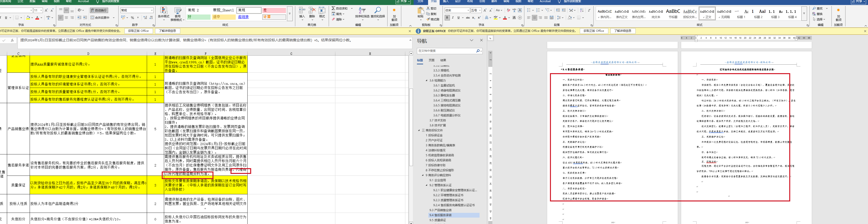Screen dimensions: 868x224
Task: Click the AutoSum sigma in Excel
Action: (x=333, y=9)
